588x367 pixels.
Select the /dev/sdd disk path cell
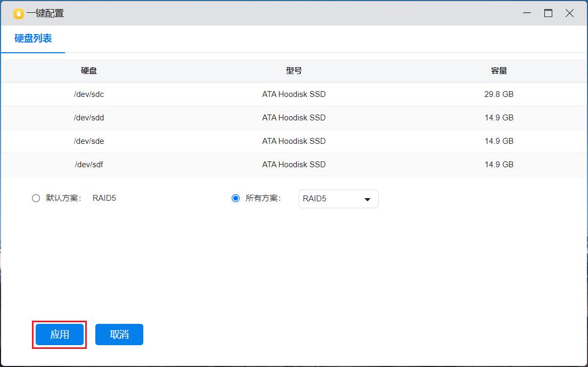pos(89,118)
